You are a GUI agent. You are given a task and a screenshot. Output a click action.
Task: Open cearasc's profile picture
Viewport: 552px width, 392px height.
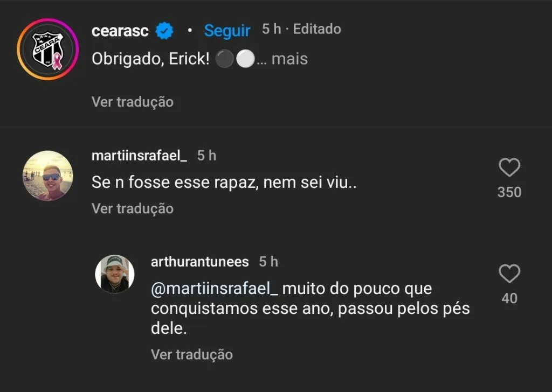pos(48,48)
